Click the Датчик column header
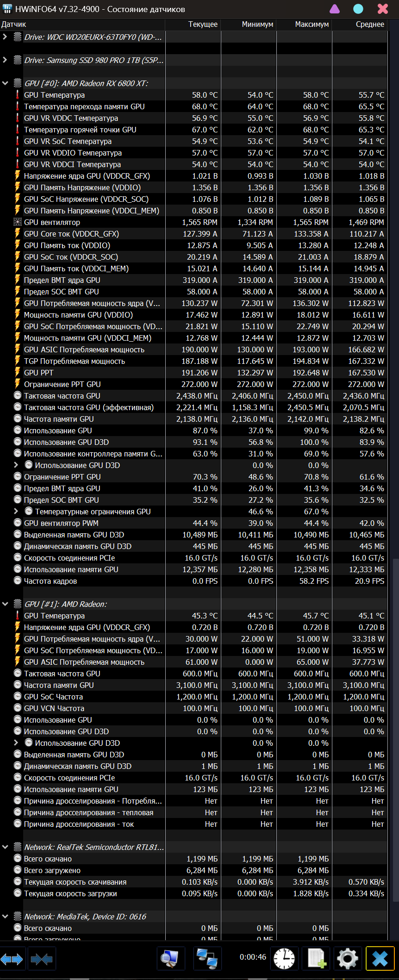 pos(14,25)
